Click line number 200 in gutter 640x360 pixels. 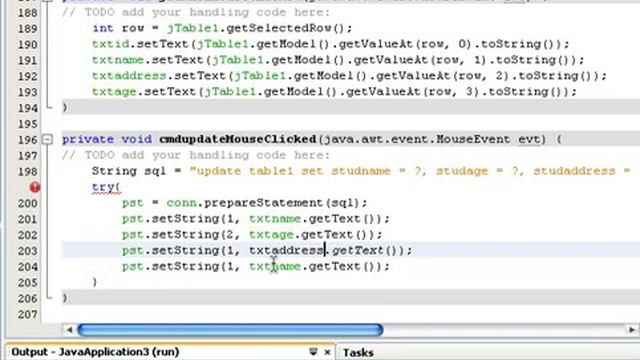(27, 203)
